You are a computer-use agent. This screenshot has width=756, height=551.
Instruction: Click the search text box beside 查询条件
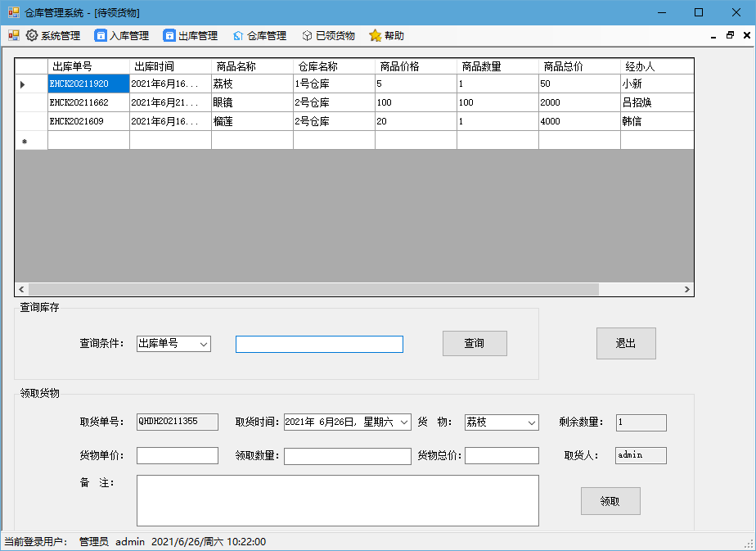[319, 344]
